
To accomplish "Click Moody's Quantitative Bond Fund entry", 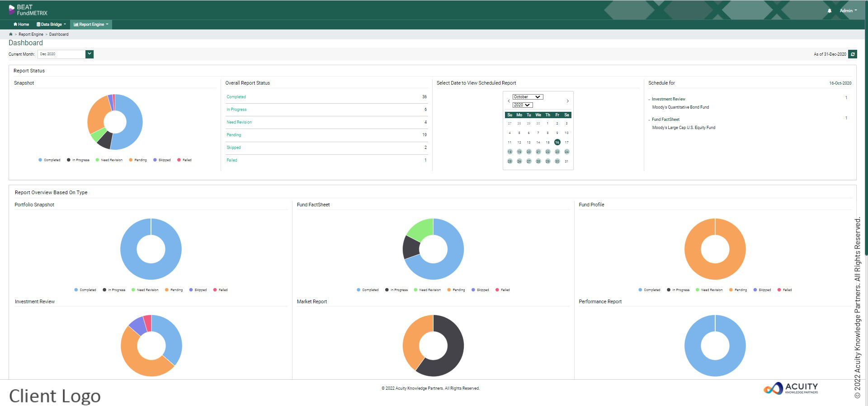I will click(x=680, y=107).
